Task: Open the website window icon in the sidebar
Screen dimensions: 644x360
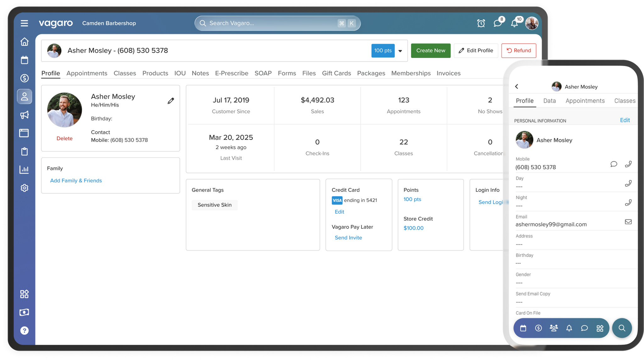Action: tap(24, 133)
